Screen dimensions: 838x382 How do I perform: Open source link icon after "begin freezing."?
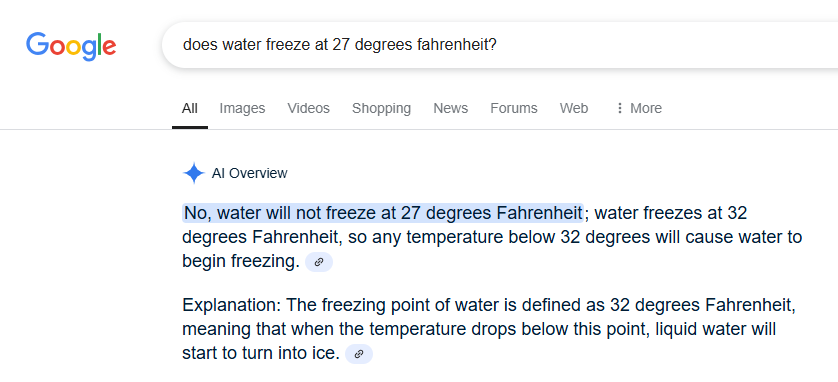[x=319, y=262]
